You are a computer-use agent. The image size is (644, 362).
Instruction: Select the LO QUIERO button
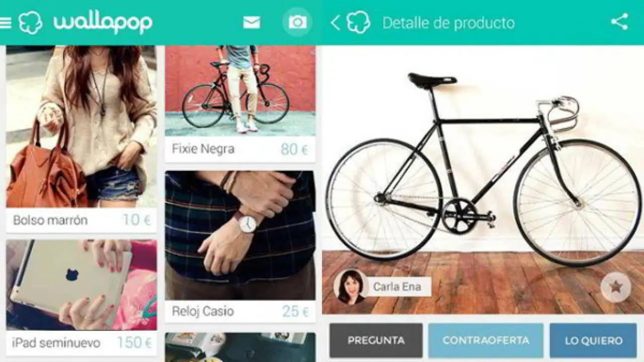pyautogui.click(x=593, y=340)
